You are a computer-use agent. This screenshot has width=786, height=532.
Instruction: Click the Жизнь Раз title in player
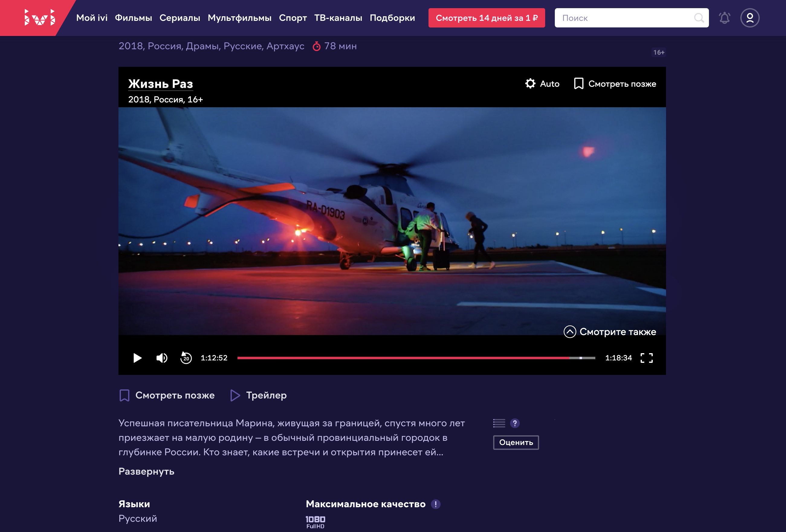point(161,84)
